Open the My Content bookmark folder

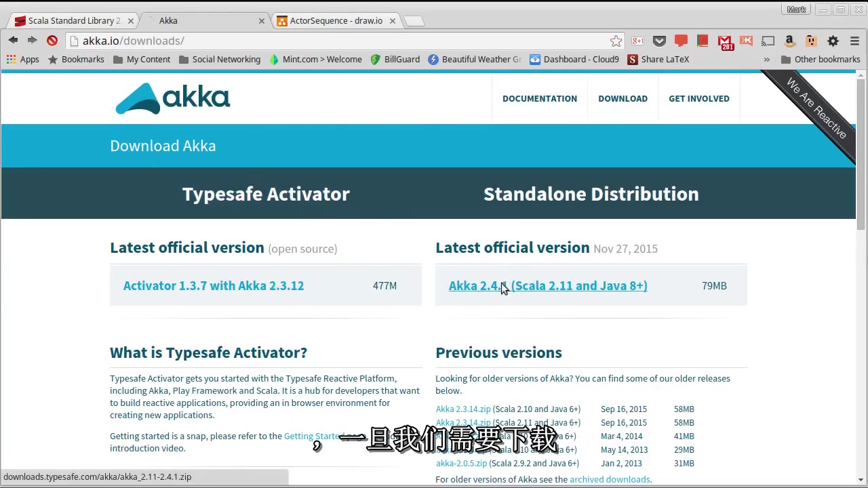click(x=142, y=60)
